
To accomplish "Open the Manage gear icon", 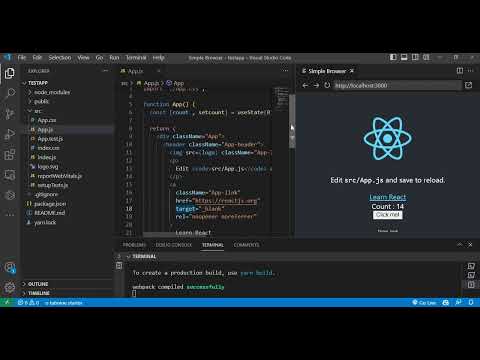I will pyautogui.click(x=10, y=287).
